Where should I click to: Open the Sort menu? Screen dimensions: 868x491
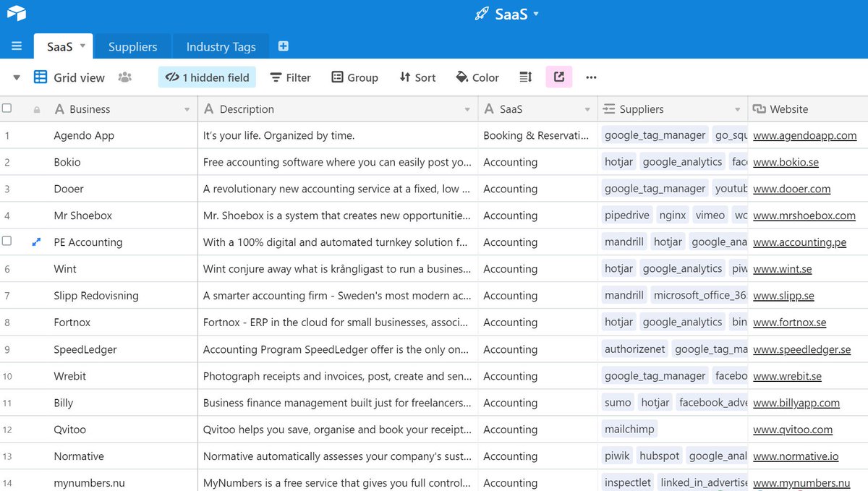[417, 77]
